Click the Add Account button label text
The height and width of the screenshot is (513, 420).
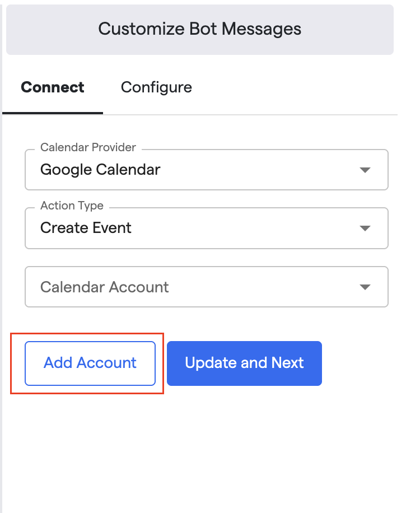[90, 363]
